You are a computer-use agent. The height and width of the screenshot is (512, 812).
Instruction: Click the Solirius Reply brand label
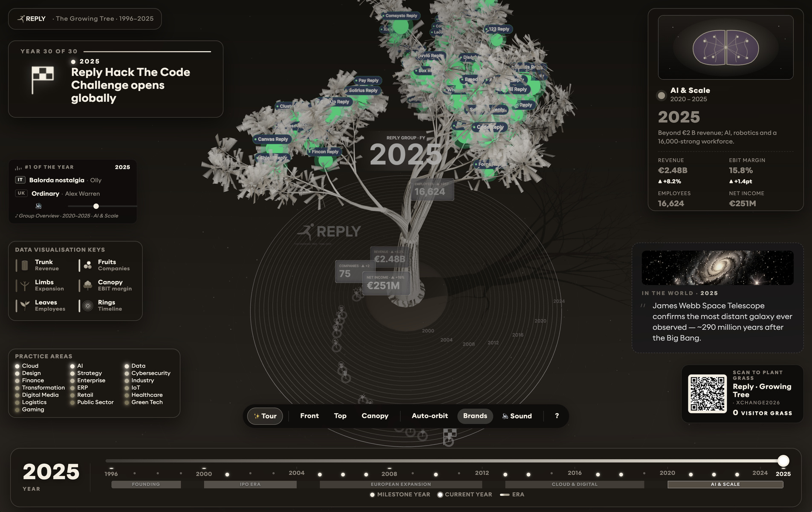point(362,90)
